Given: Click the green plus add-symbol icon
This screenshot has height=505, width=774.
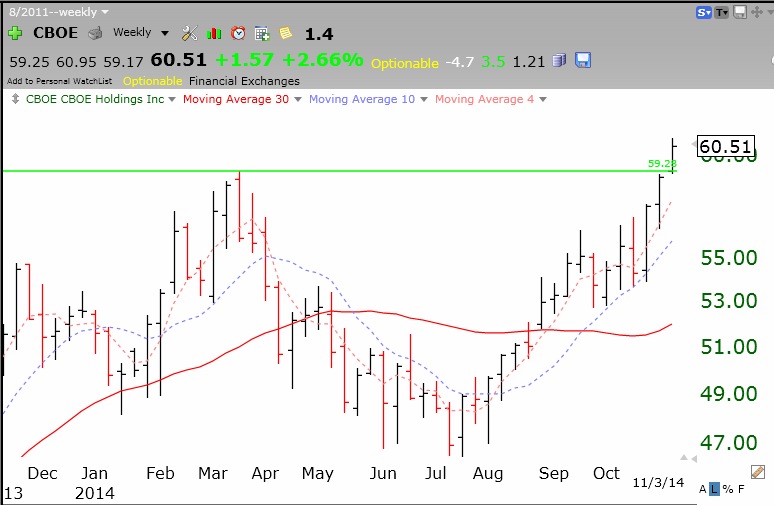Looking at the screenshot, I should 15,33.
